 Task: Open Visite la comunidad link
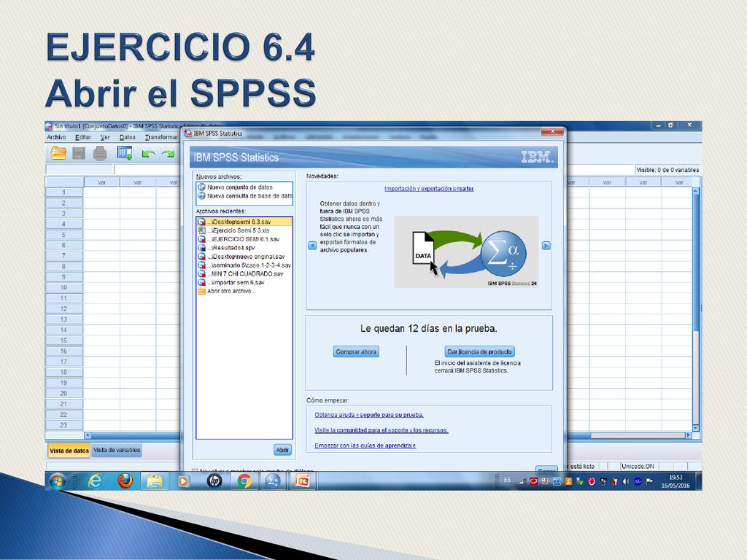coord(381,430)
